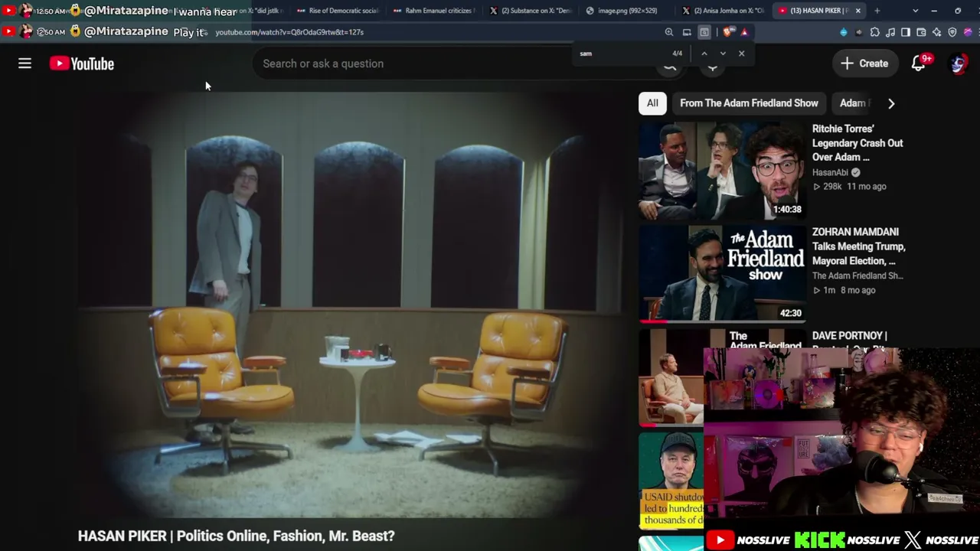Click the screen cast icon in address bar
The height and width of the screenshot is (551, 980).
coord(687,32)
